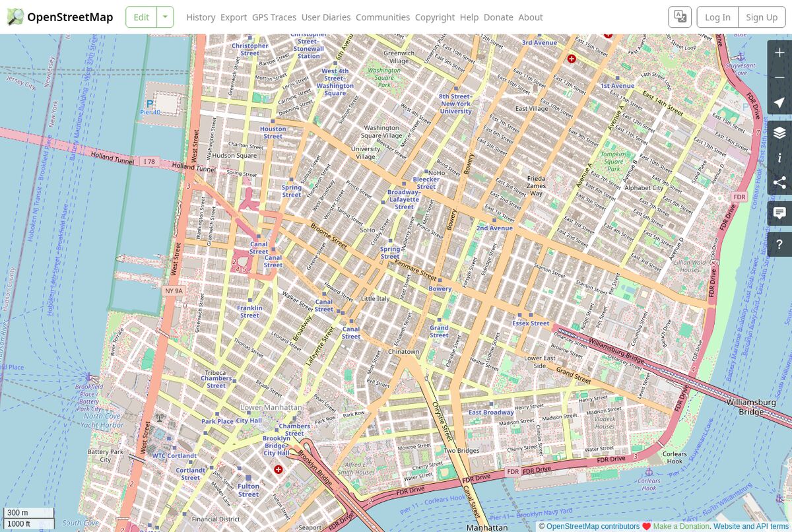Image resolution: width=792 pixels, height=532 pixels.
Task: Open the Donate page
Action: pos(498,17)
